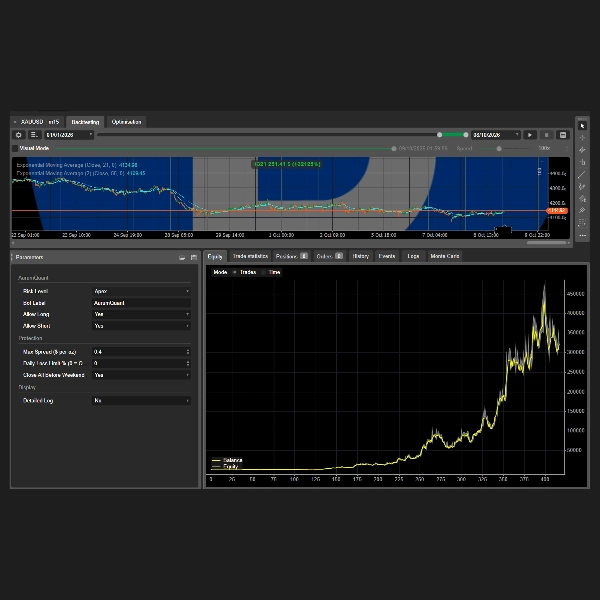Click the Bot Label input field
Image resolution: width=600 pixels, height=600 pixels.
tap(141, 303)
